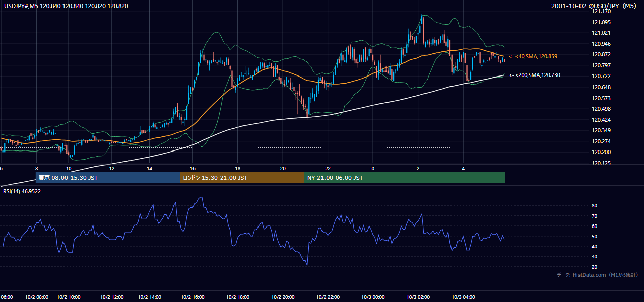This screenshot has height=302, width=644.
Task: Click hour tick 20 below price chart
Action: 283,168
